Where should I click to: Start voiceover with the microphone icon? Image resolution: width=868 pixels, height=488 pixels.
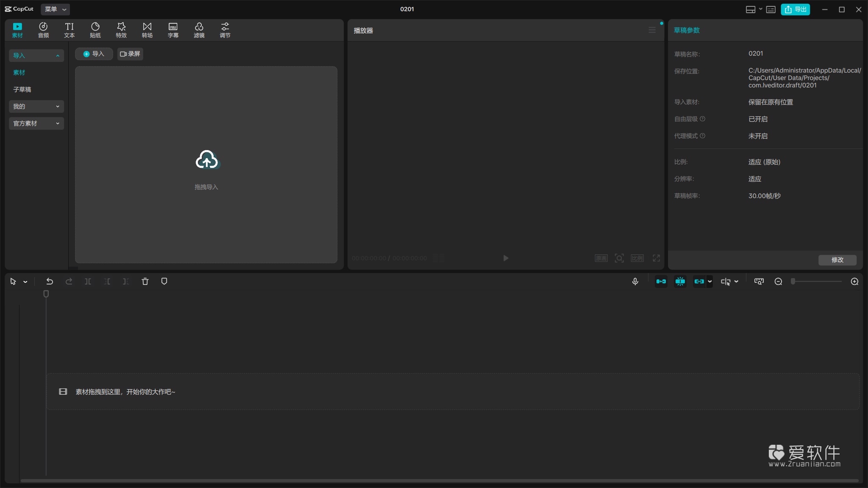(x=634, y=281)
